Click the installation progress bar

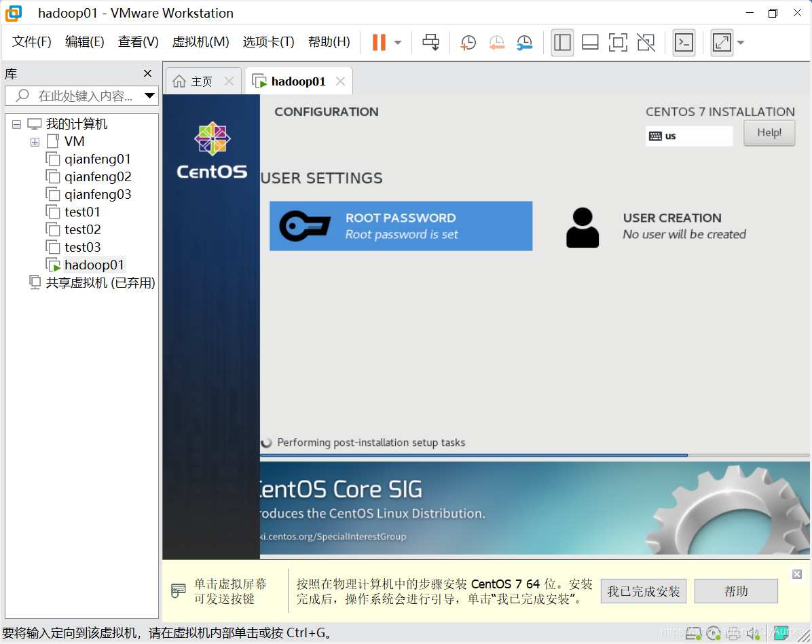[534, 455]
